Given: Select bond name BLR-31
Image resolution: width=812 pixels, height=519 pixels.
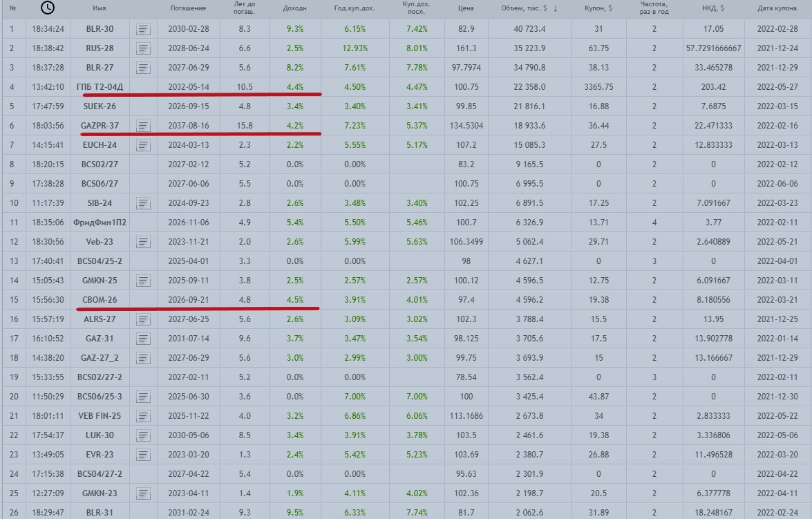Looking at the screenshot, I should (x=100, y=513).
